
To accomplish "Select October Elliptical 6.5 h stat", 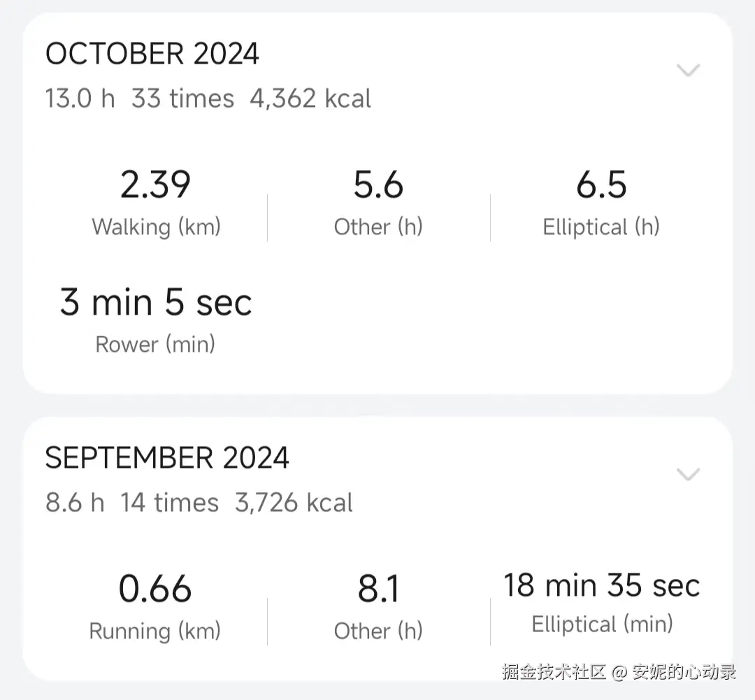I will point(601,185).
